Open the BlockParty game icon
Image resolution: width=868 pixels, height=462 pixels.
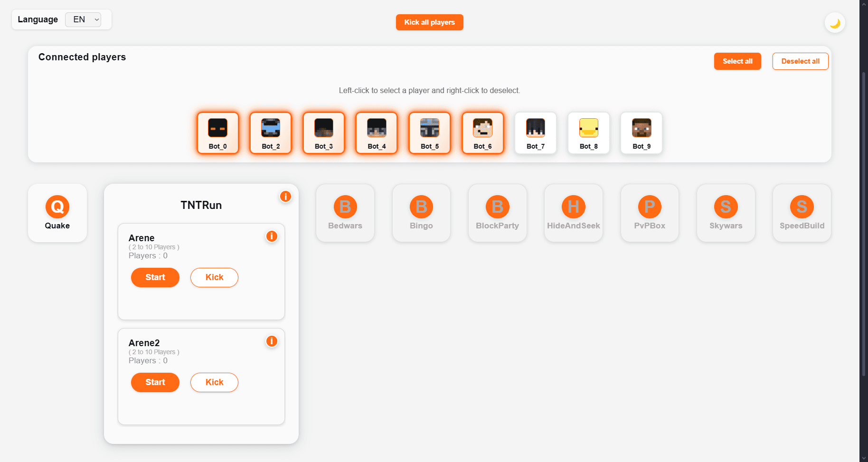(497, 213)
